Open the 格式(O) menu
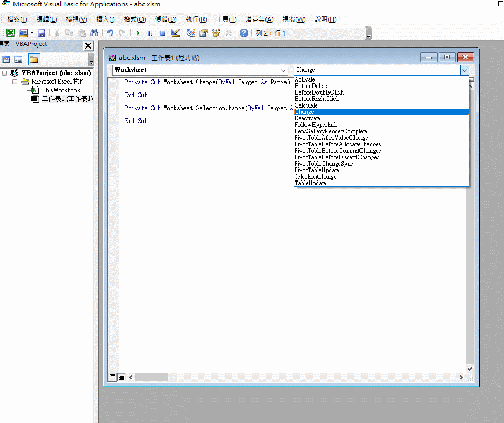Screen dimensions: 504x423 pyautogui.click(x=135, y=19)
